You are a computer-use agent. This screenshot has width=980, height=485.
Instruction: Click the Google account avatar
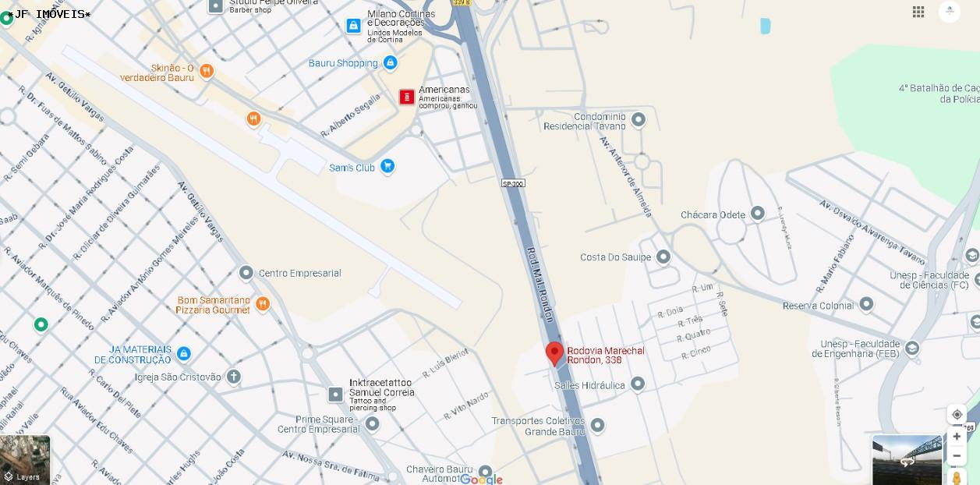point(950,11)
